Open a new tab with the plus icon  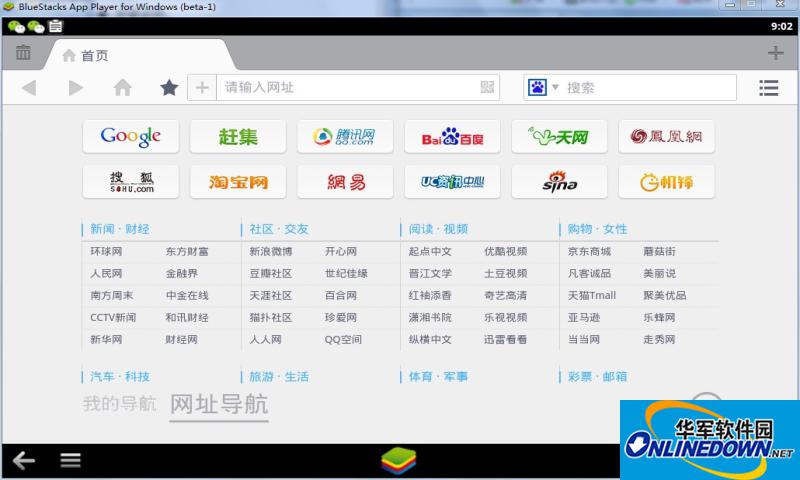pos(776,53)
